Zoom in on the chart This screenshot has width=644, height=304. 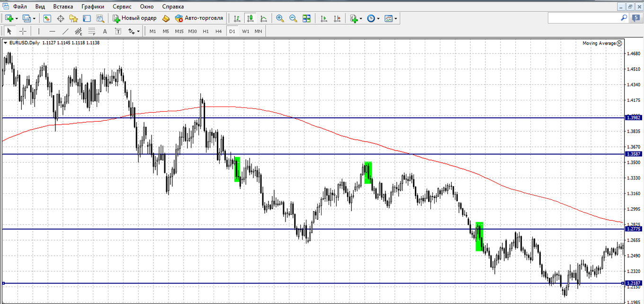(x=280, y=18)
